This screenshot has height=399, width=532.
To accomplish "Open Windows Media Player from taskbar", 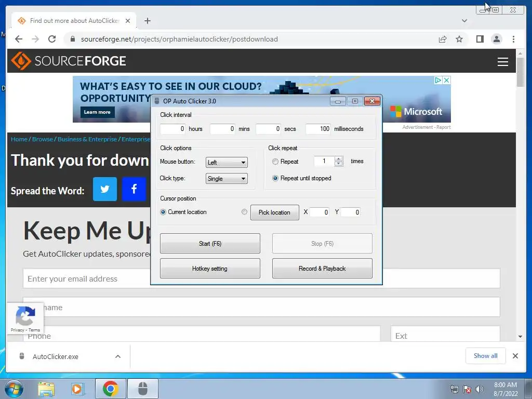I will pos(78,389).
